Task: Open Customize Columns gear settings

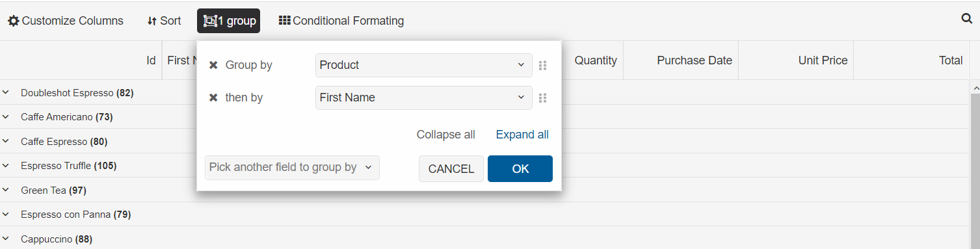Action: click(x=66, y=21)
